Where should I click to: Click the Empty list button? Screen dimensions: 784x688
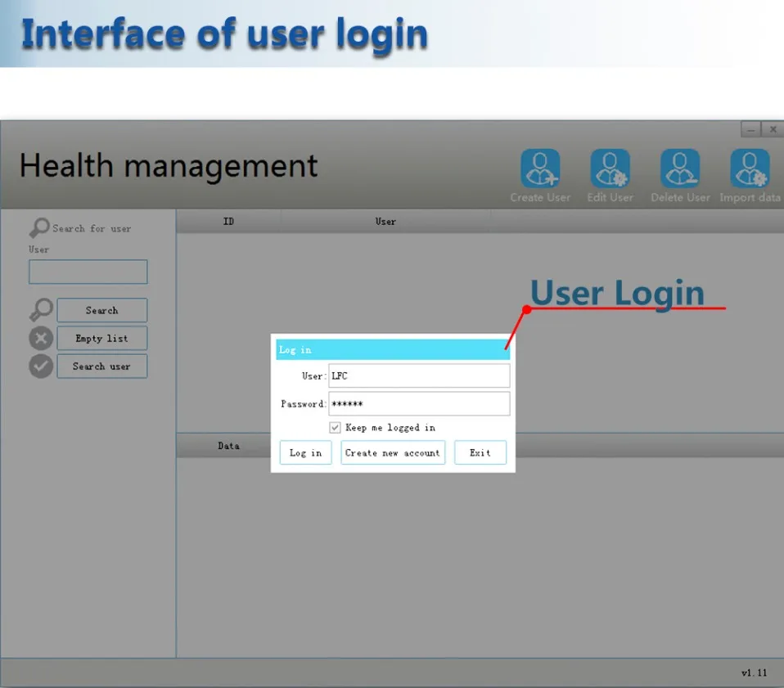pos(102,338)
